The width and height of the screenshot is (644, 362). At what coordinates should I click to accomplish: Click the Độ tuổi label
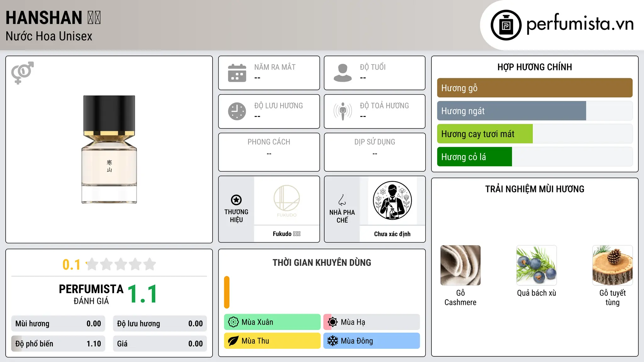tap(373, 67)
